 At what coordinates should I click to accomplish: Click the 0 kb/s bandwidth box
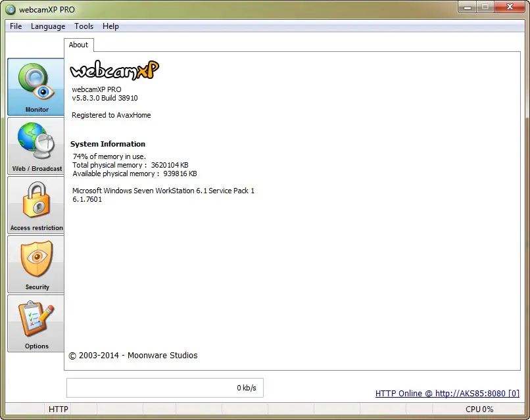click(165, 388)
